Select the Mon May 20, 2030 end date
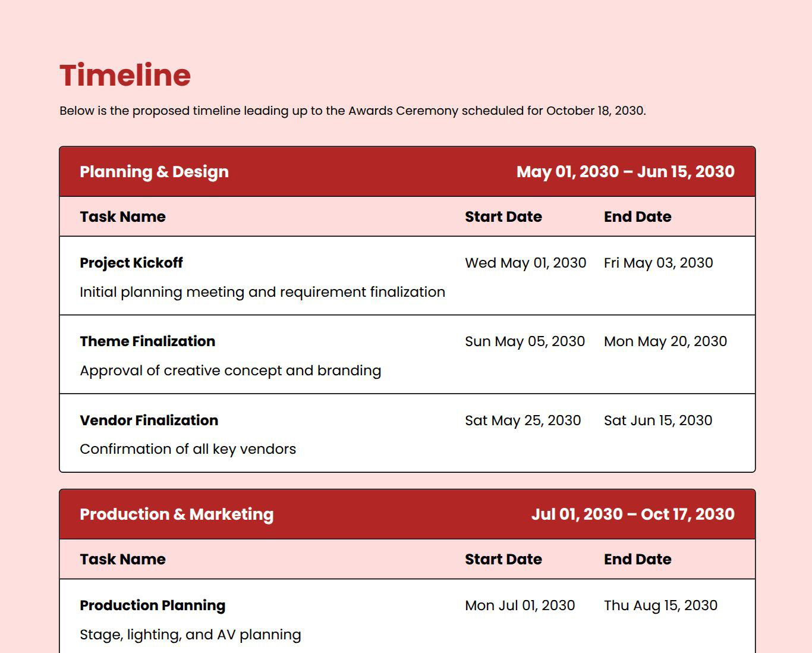Image resolution: width=812 pixels, height=653 pixels. 665,341
